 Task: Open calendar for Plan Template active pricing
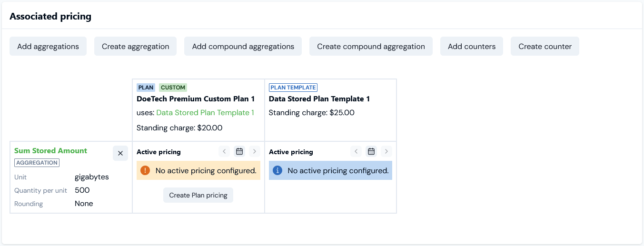[x=371, y=151]
